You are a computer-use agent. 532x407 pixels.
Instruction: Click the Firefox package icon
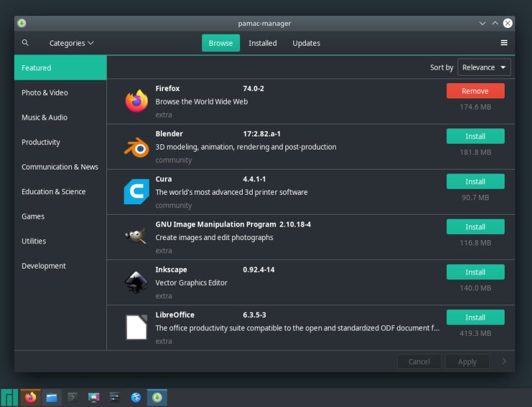coord(136,101)
